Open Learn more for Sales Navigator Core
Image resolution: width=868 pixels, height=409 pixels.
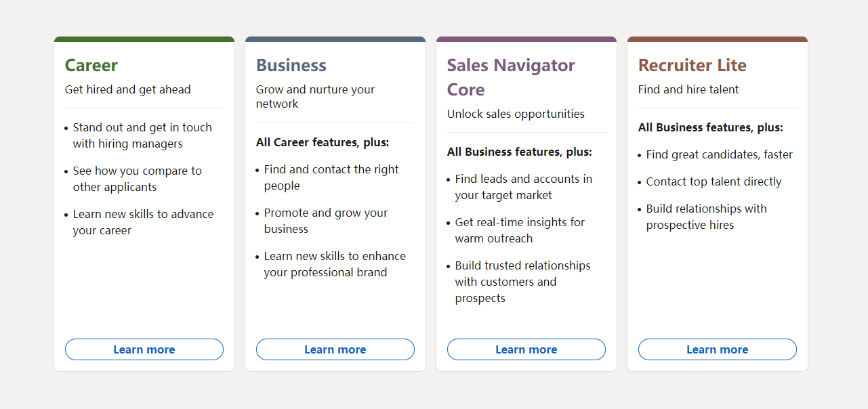coord(526,349)
